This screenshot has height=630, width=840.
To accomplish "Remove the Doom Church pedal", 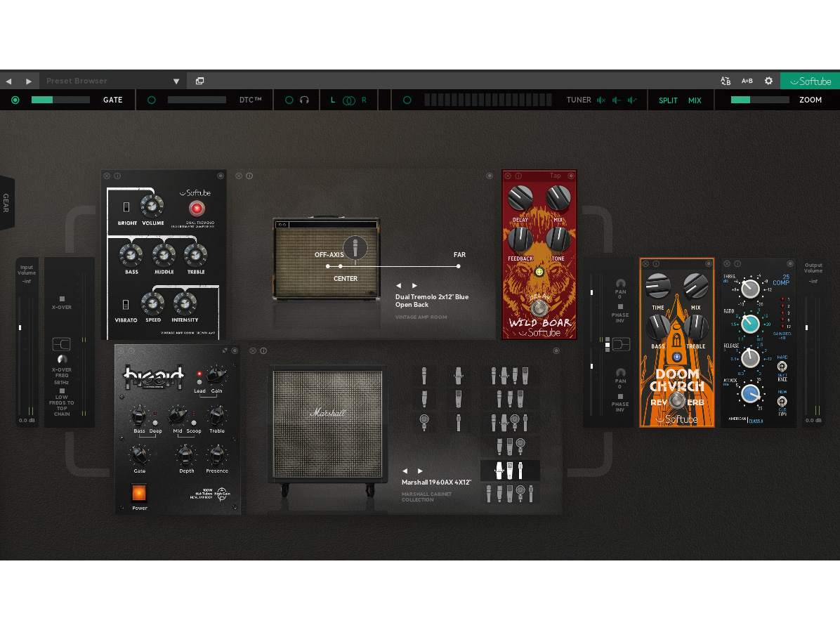I will (x=645, y=263).
